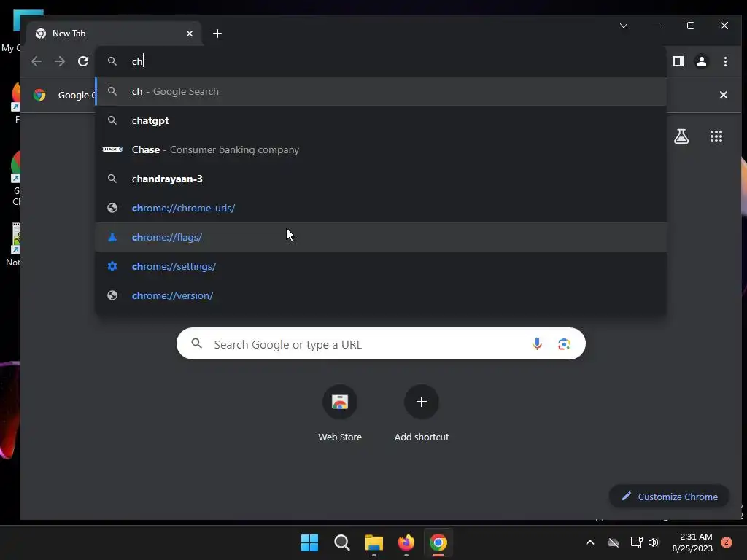Open chrome://settings/ suggestion

(381, 266)
